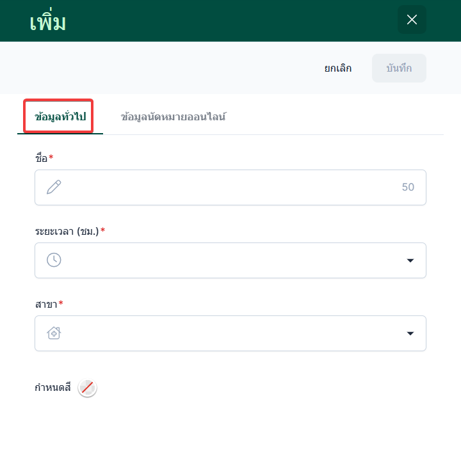Pick a color with the กำหนดสี swatch
This screenshot has height=476, width=461.
(87, 388)
